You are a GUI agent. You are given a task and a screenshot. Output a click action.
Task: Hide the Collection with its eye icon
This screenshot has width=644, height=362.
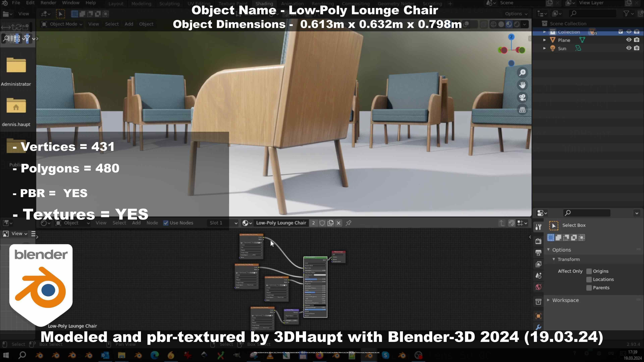tap(629, 32)
